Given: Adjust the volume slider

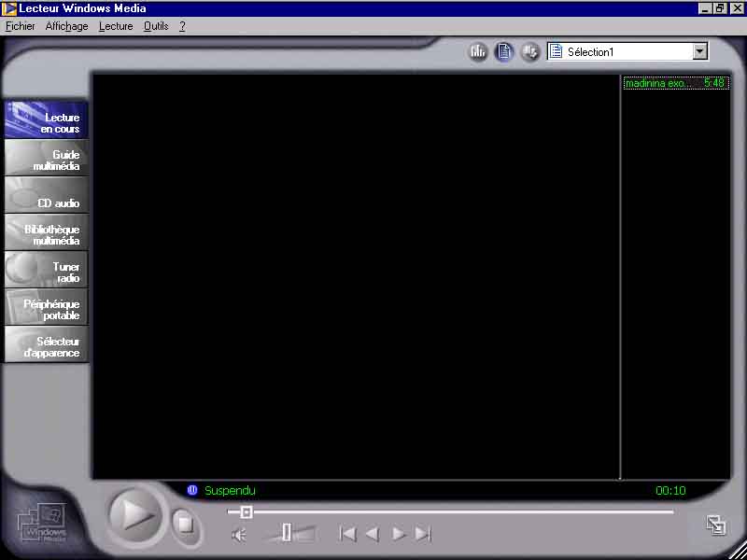Looking at the screenshot, I should [x=289, y=533].
